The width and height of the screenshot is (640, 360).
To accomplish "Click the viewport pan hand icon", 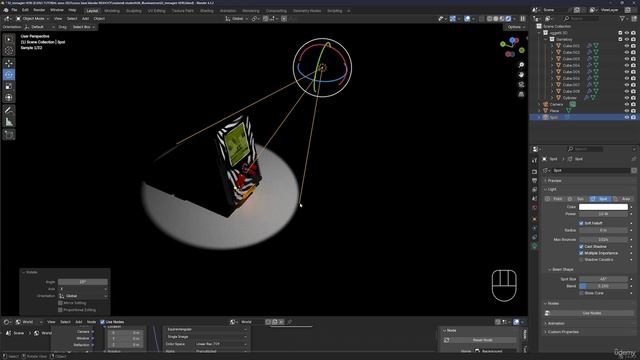I will 521,75.
